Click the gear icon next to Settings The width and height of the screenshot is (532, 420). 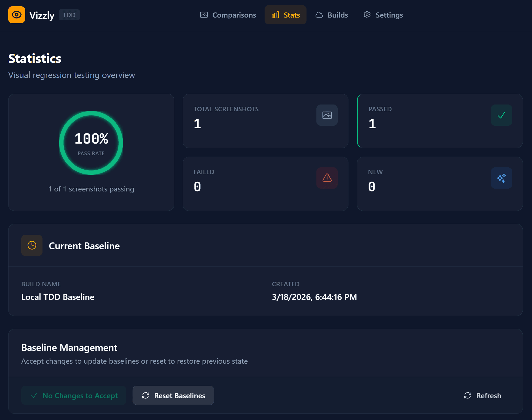click(x=367, y=15)
